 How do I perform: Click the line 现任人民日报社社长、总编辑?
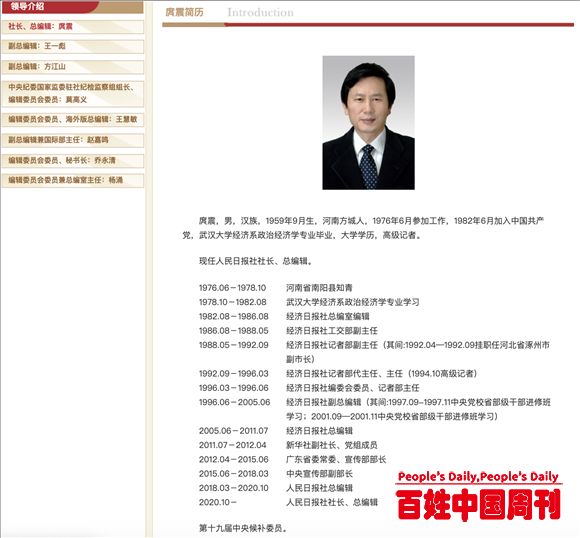coord(256,261)
